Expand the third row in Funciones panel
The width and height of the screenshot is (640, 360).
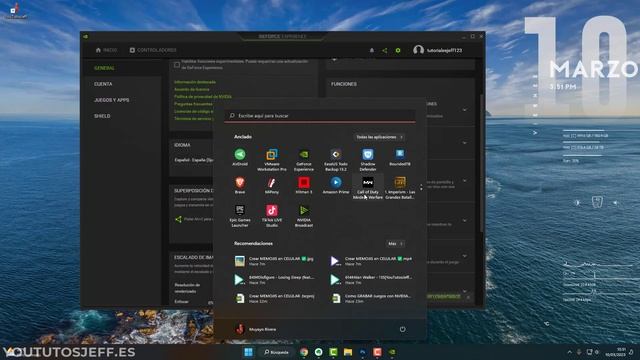(x=464, y=180)
